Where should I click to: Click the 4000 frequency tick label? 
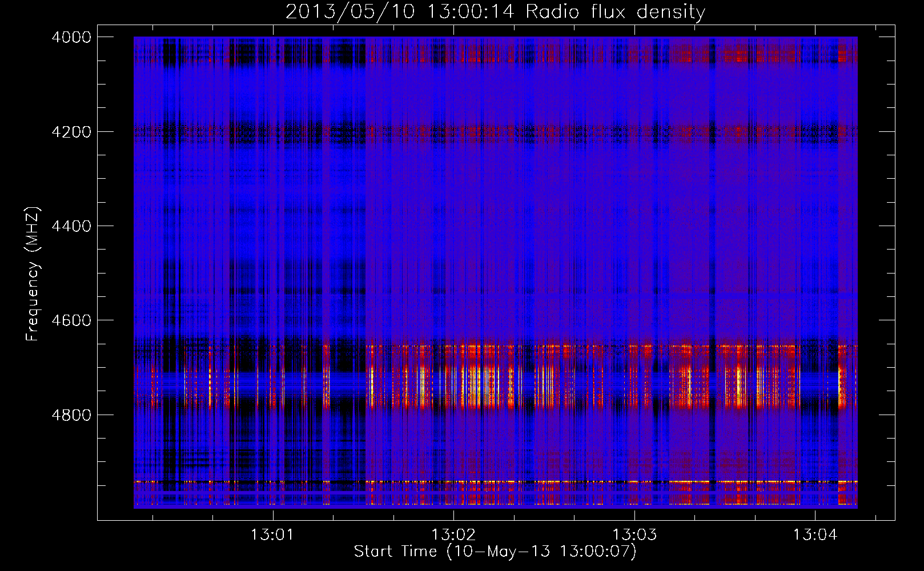click(71, 37)
